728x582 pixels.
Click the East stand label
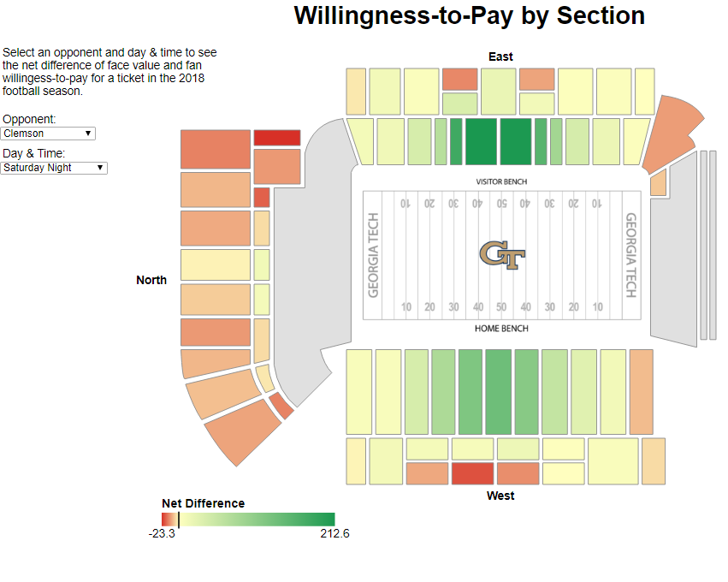500,56
